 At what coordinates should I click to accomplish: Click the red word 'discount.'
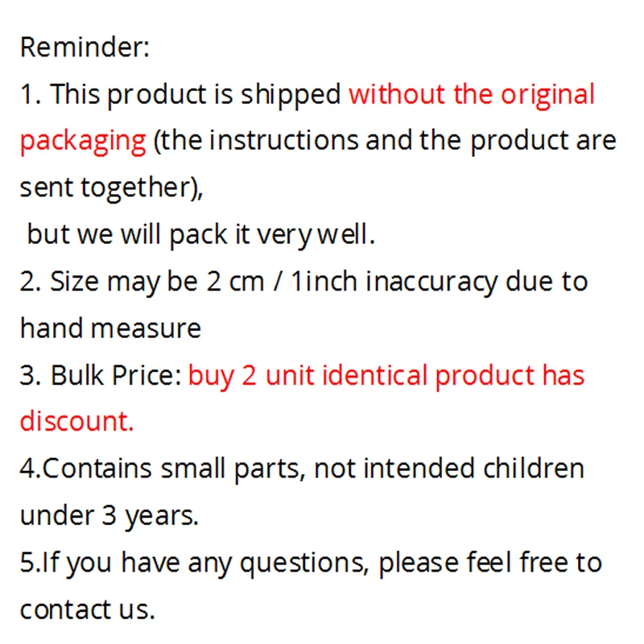(x=76, y=421)
